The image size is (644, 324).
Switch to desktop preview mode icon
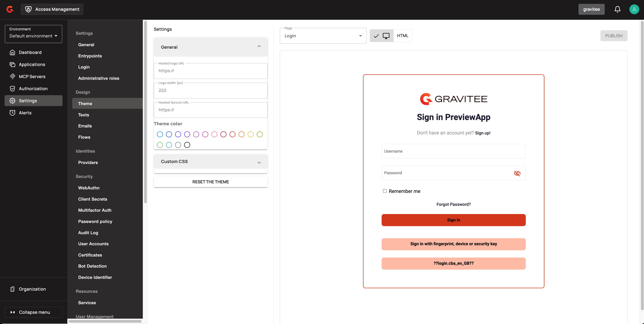tap(386, 36)
